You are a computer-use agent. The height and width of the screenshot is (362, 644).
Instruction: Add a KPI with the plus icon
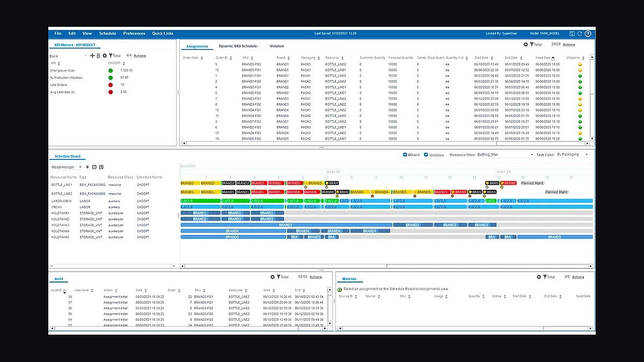[92, 55]
